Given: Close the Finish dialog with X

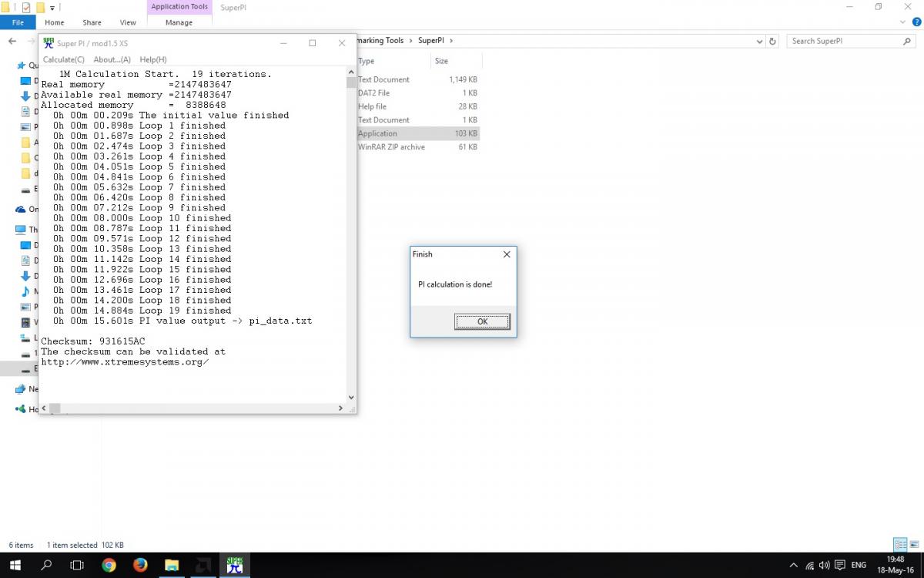Looking at the screenshot, I should pos(507,254).
